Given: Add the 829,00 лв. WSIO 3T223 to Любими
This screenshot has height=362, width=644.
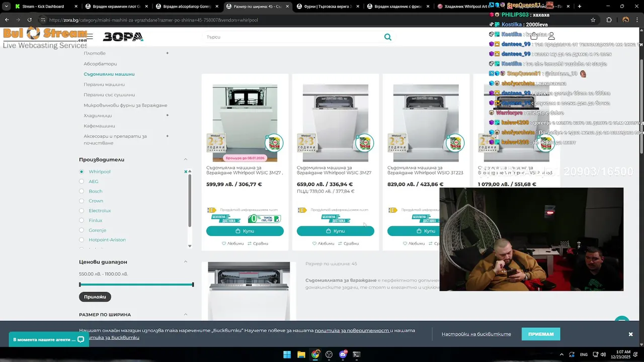Looking at the screenshot, I should 414,243.
